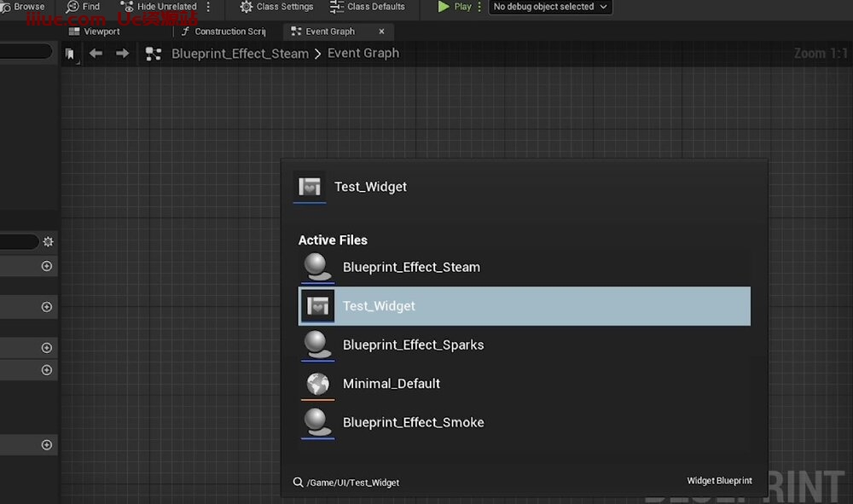The height and width of the screenshot is (504, 853).
Task: Open Play options three-dot menu
Action: point(479,7)
